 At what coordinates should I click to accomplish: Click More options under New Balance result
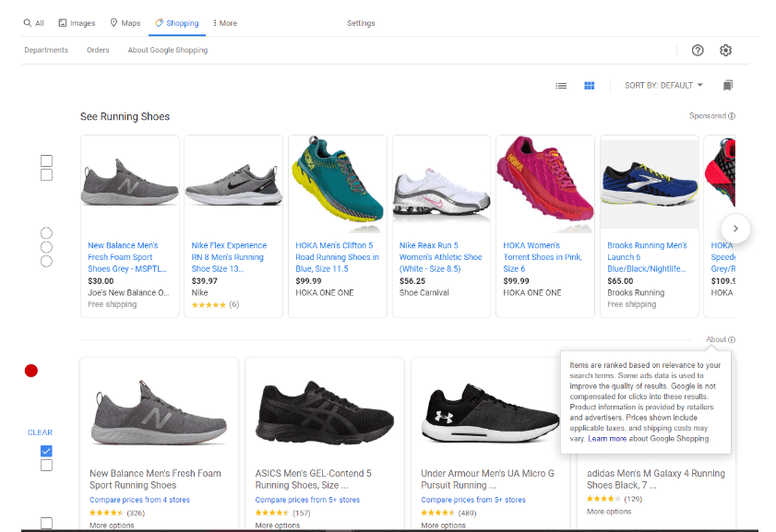point(112,525)
